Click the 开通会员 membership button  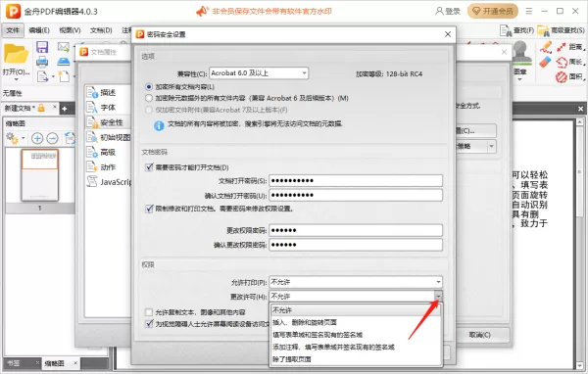coord(493,11)
